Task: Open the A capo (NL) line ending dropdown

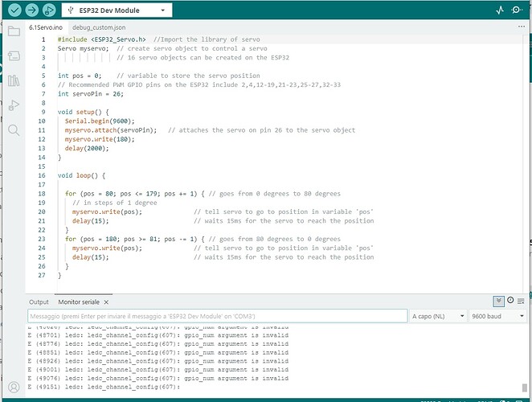Action: point(438,316)
